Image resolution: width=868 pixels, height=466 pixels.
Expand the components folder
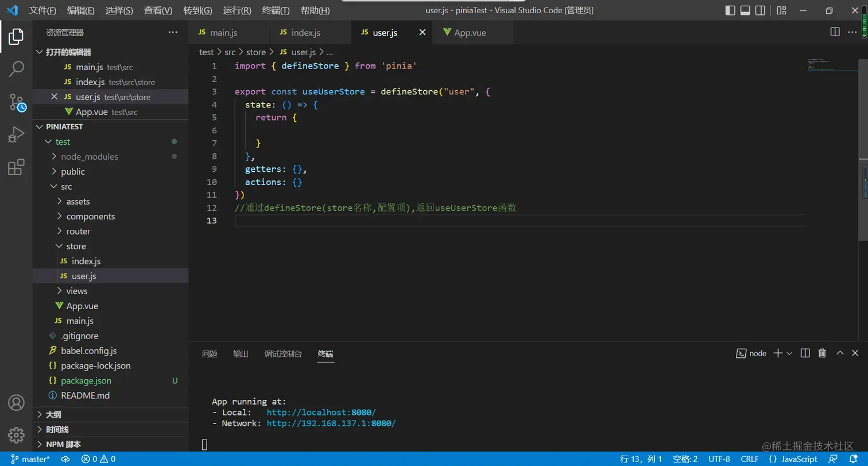point(110,216)
